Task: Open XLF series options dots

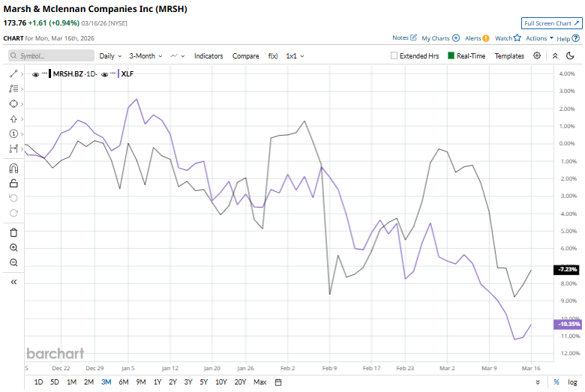Action: point(112,73)
